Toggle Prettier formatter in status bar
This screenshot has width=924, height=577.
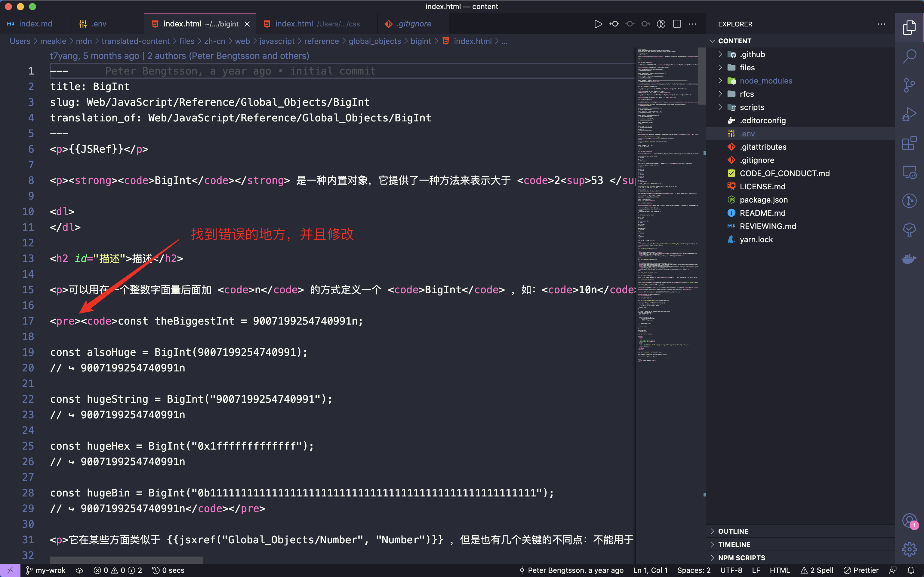[861, 570]
